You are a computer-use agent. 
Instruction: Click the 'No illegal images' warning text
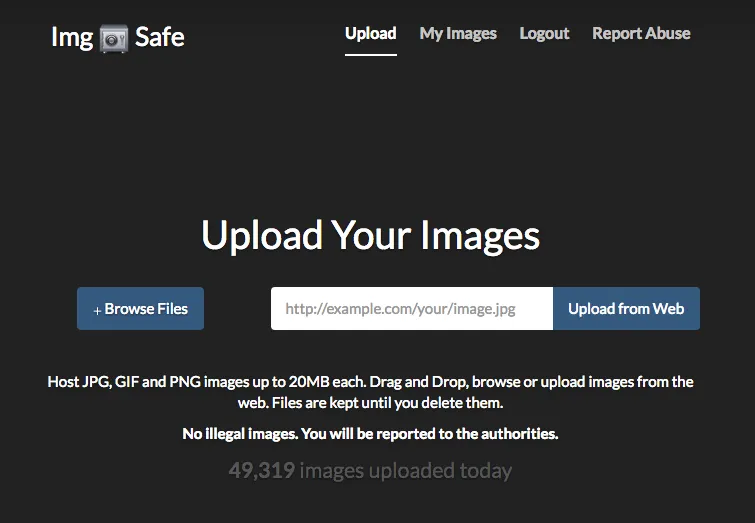pyautogui.click(x=370, y=434)
